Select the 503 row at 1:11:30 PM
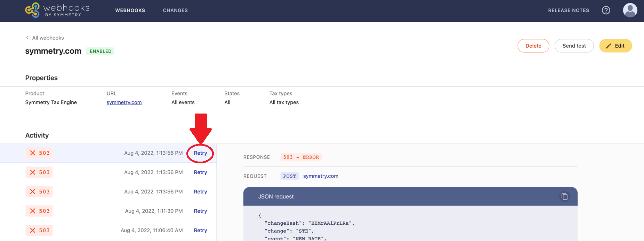Screen dimensions: 644x241 [108, 211]
